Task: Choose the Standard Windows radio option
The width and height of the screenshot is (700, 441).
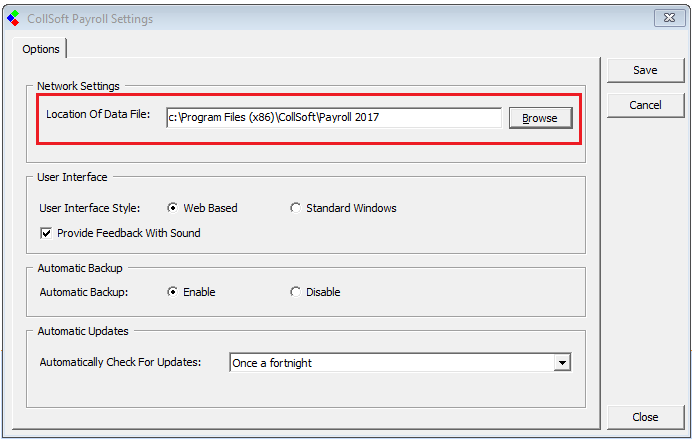Action: [295, 208]
